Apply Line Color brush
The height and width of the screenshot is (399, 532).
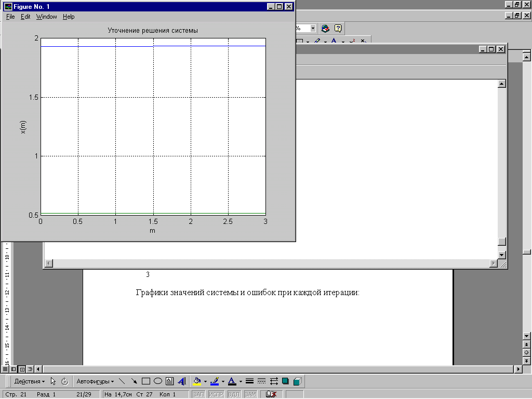pyautogui.click(x=215, y=381)
